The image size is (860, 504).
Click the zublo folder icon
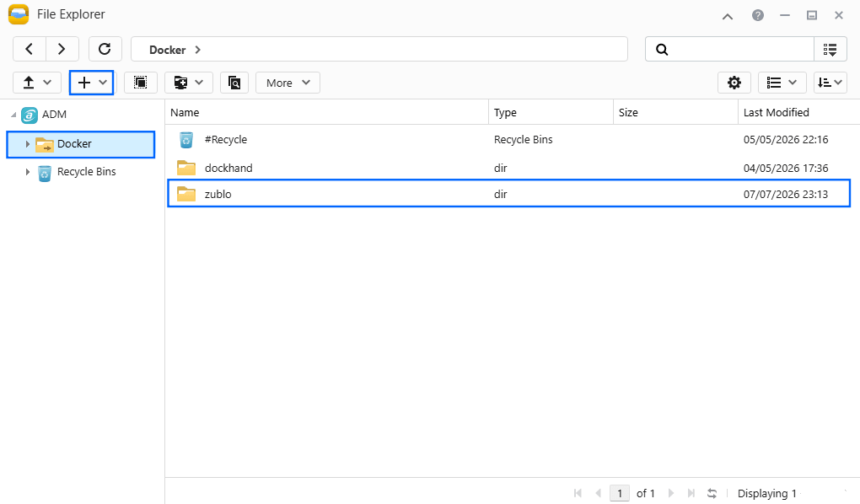pyautogui.click(x=186, y=194)
